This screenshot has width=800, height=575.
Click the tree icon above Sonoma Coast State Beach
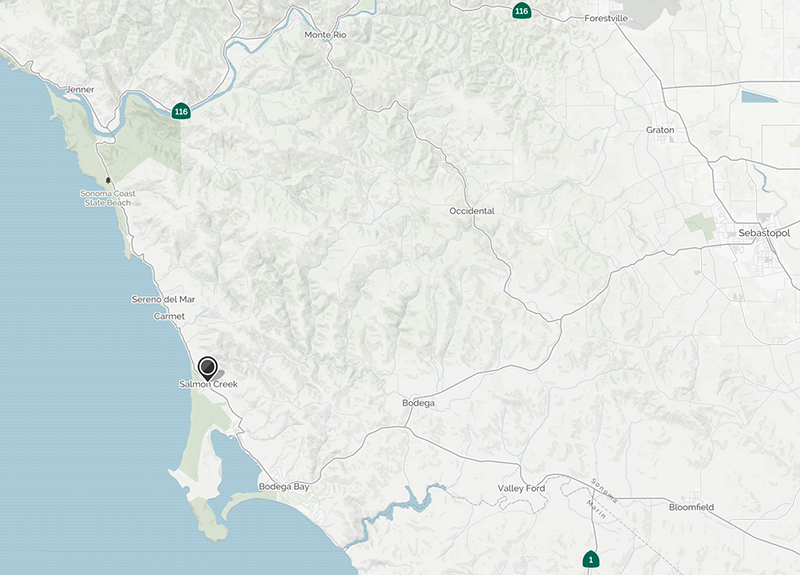pyautogui.click(x=108, y=181)
